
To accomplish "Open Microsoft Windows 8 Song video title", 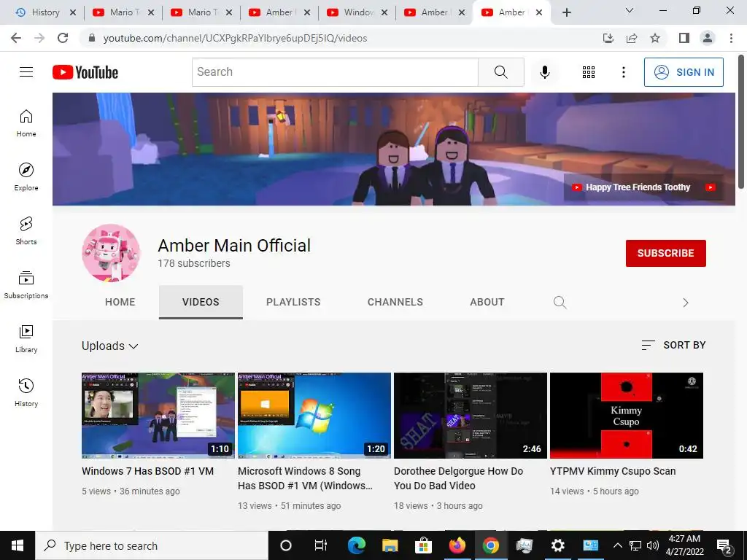I will (x=305, y=478).
